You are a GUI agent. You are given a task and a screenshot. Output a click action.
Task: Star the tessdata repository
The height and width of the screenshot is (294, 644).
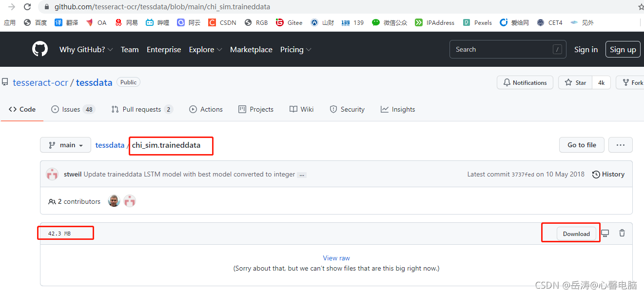[x=575, y=82]
